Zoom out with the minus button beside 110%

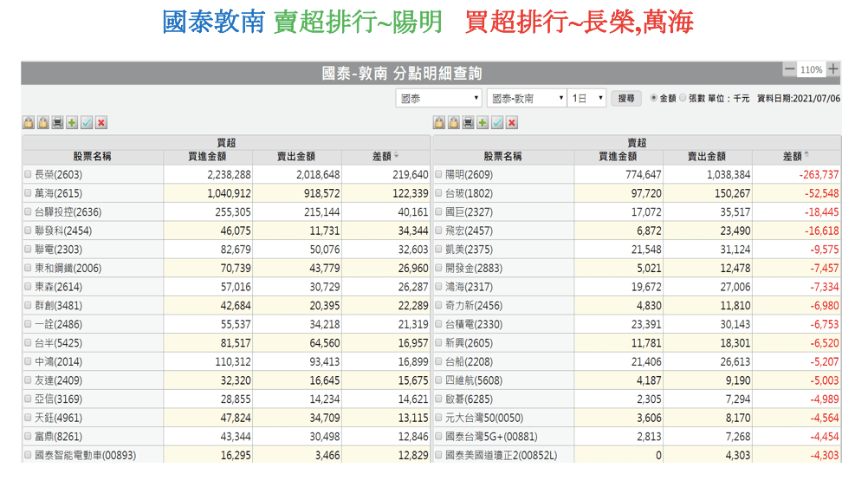coord(789,69)
